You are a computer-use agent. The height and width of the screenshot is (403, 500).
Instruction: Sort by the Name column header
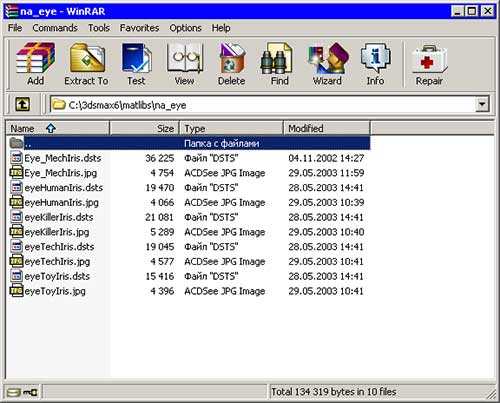(58, 128)
